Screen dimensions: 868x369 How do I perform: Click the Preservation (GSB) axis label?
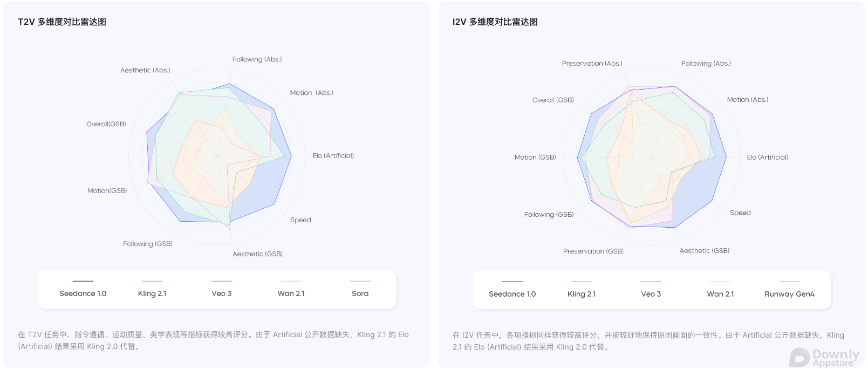point(593,251)
